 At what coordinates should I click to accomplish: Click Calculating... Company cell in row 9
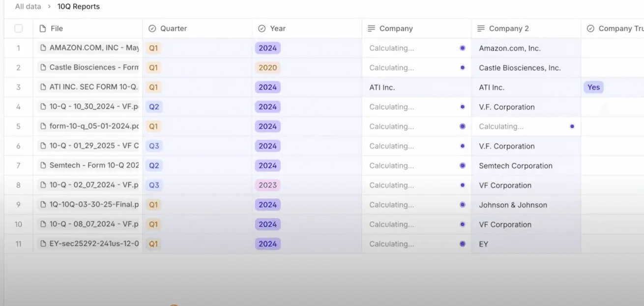coord(416,205)
